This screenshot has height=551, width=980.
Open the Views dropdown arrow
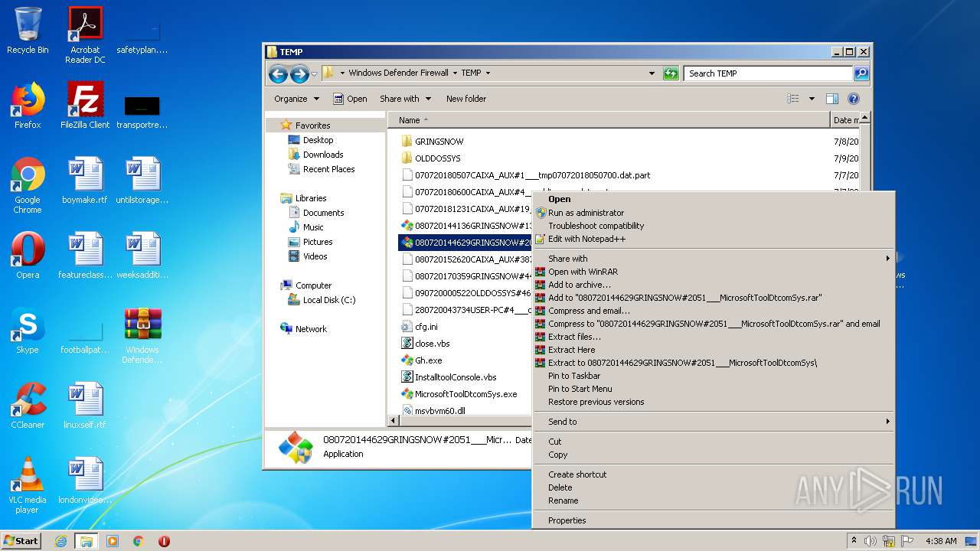click(812, 99)
